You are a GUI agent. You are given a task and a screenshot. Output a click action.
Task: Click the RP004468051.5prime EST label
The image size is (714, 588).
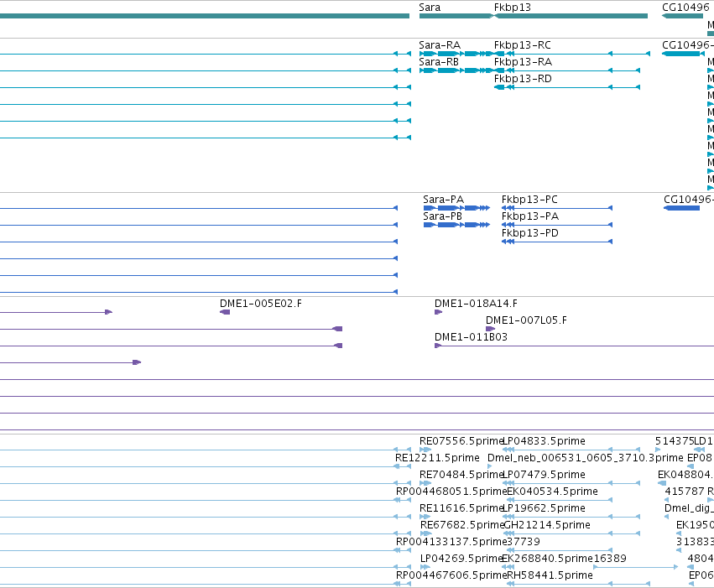(451, 492)
